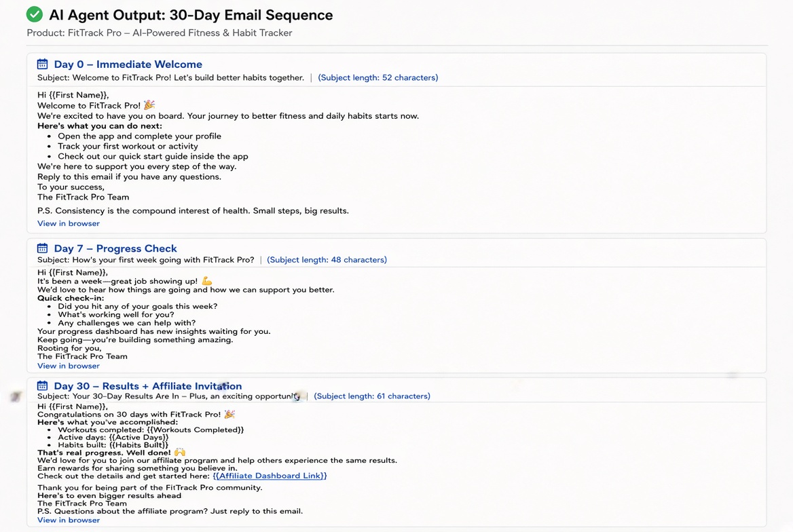Click the To your success, sign-off
The image size is (793, 532).
[71, 187]
